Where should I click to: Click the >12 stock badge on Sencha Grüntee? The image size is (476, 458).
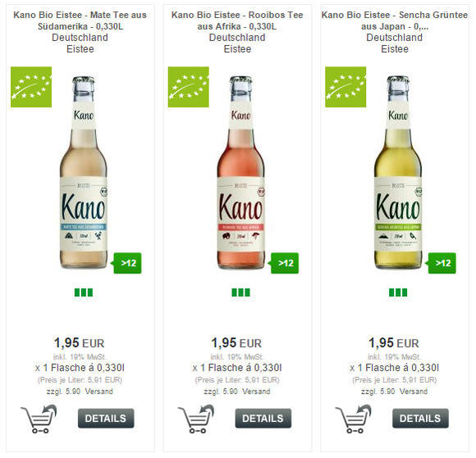442,263
